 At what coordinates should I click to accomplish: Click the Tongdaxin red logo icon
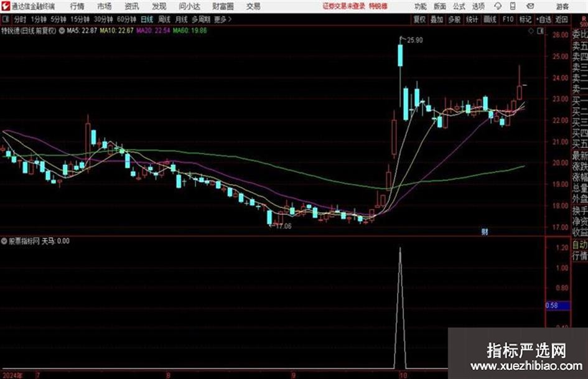tap(5, 6)
